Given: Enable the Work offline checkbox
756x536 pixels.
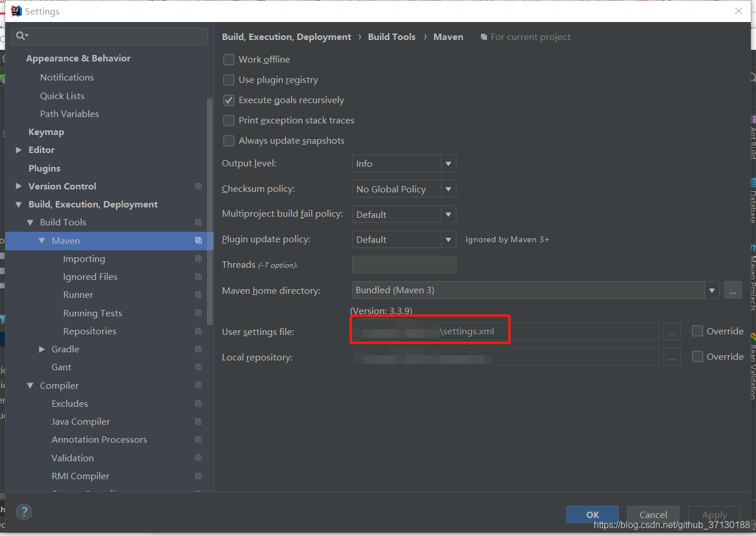Looking at the screenshot, I should (x=229, y=59).
